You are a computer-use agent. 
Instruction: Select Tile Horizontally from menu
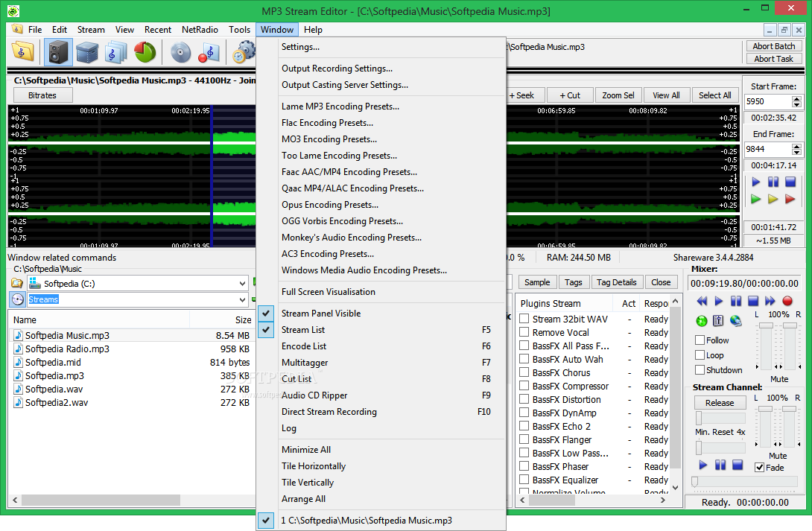click(381, 466)
